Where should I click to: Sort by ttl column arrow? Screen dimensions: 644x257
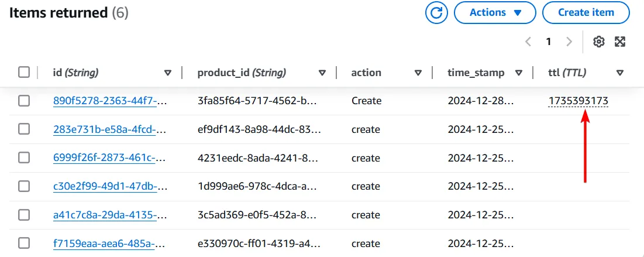click(x=620, y=73)
